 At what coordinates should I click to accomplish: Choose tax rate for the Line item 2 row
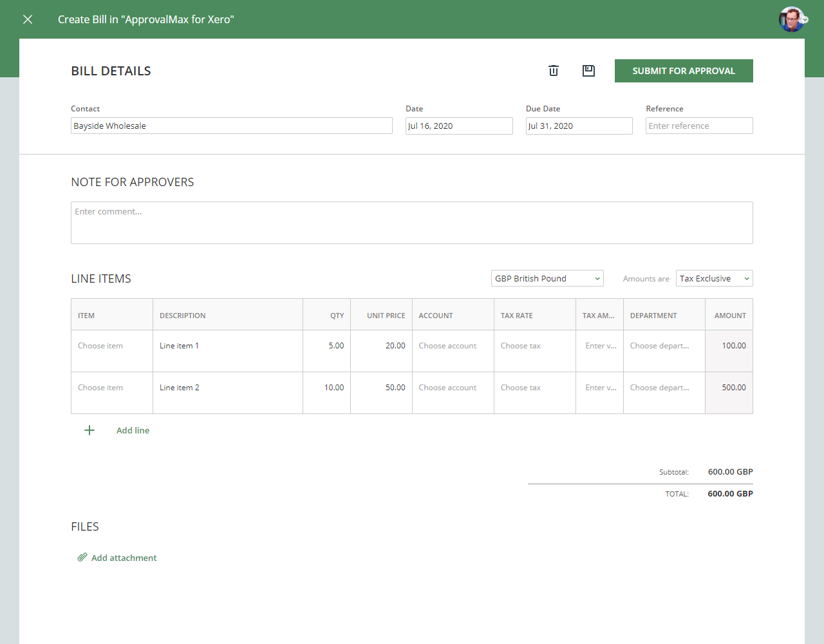coord(535,393)
